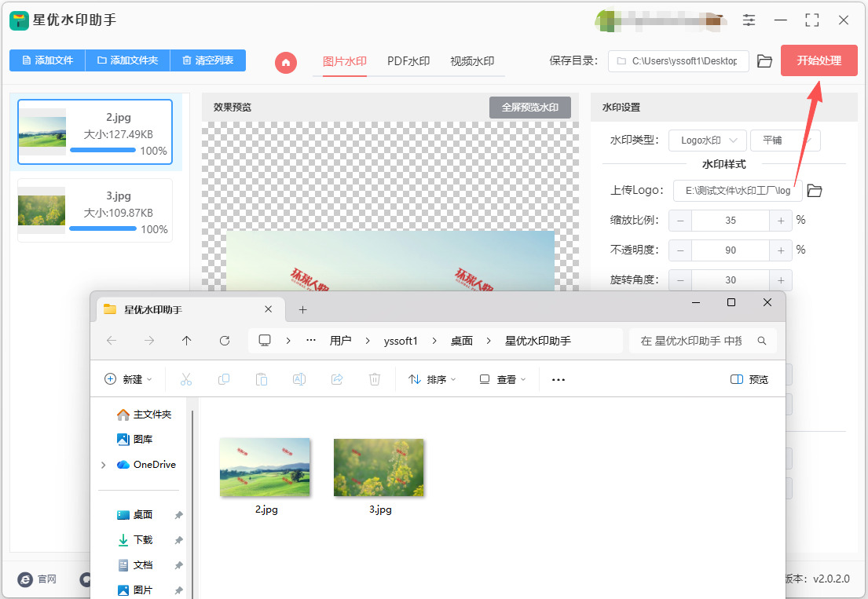The width and height of the screenshot is (868, 599).
Task: Increase 不透明度 with the plus button
Action: point(781,250)
